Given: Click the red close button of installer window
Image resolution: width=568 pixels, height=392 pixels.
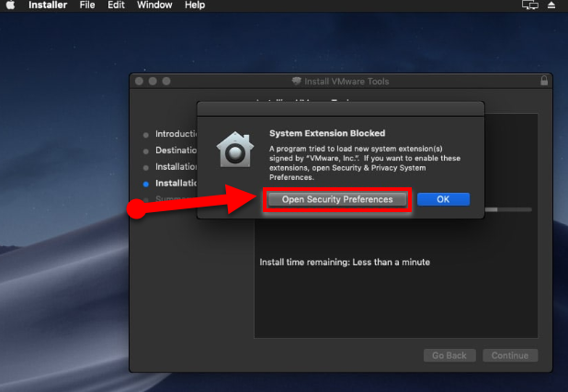Looking at the screenshot, I should point(139,81).
